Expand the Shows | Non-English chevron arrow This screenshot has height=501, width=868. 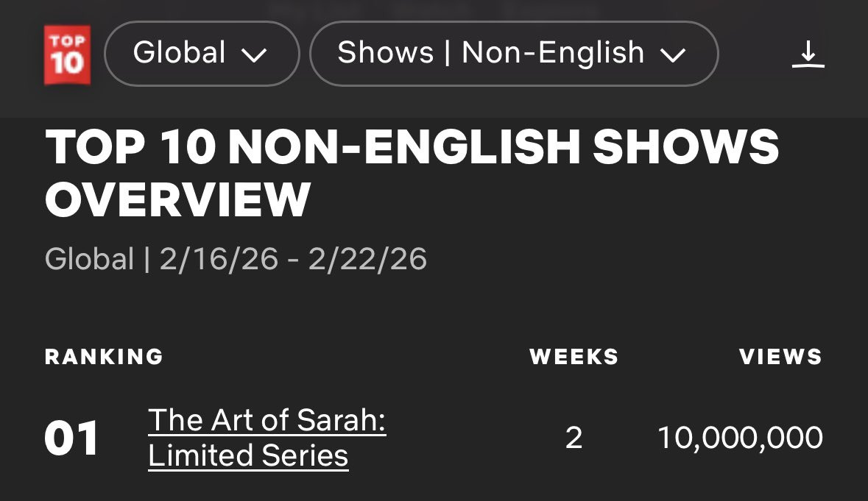click(x=673, y=55)
